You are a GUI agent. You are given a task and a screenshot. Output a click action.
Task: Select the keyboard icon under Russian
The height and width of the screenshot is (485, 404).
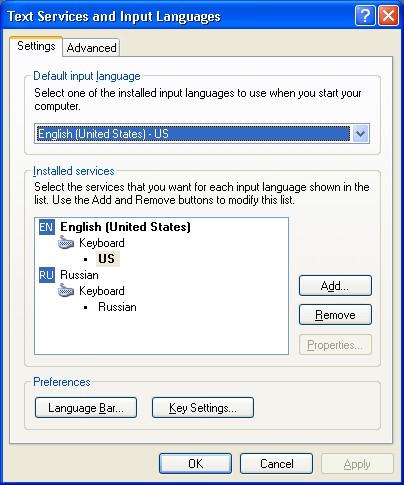pyautogui.click(x=66, y=291)
